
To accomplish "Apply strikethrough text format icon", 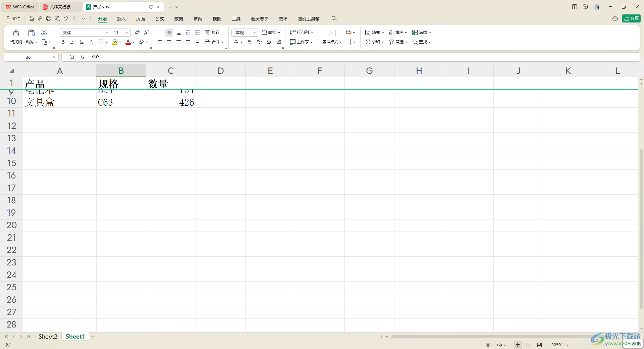I will tap(91, 42).
